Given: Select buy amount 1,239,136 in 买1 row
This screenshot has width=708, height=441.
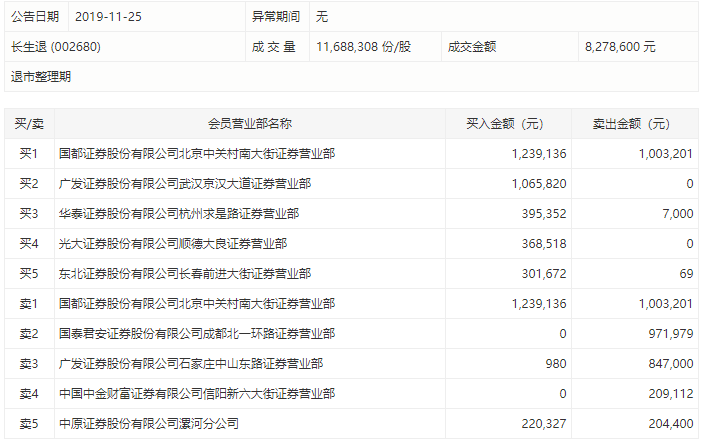Looking at the screenshot, I should [539, 154].
